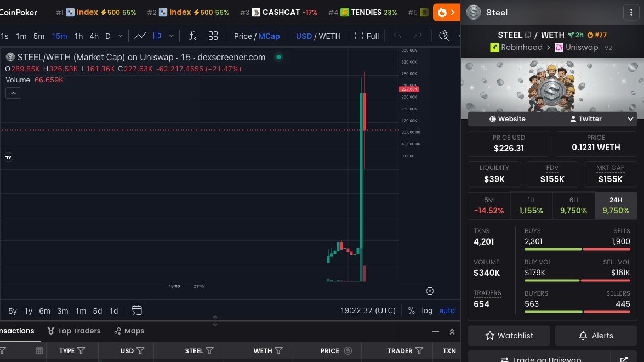Image resolution: width=644 pixels, height=362 pixels.
Task: Toggle auto scale on chart
Action: tap(447, 310)
